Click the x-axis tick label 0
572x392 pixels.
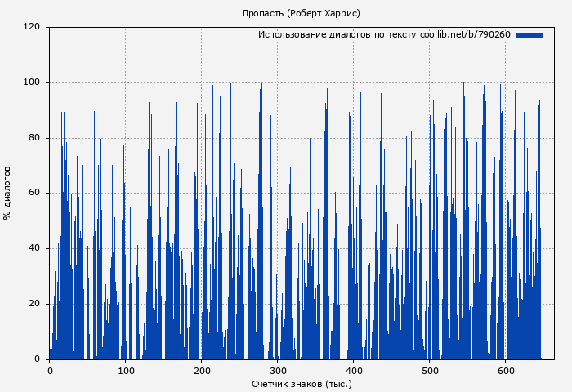50,371
